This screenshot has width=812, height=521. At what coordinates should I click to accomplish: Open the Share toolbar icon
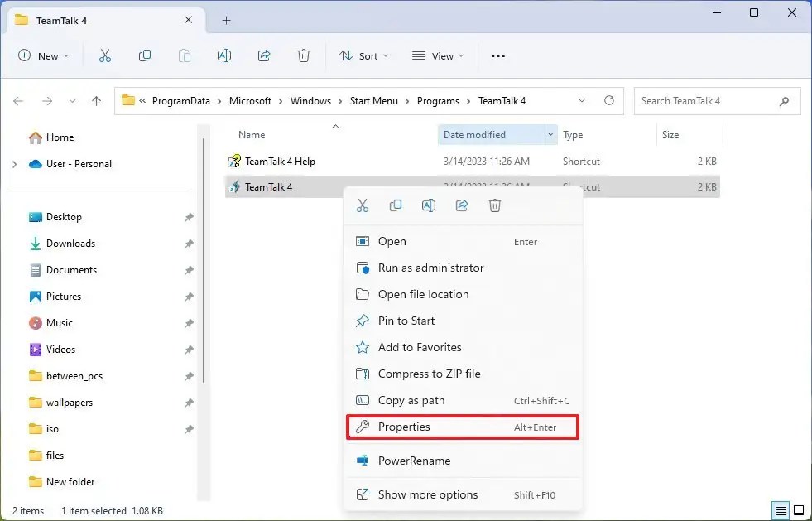[264, 55]
